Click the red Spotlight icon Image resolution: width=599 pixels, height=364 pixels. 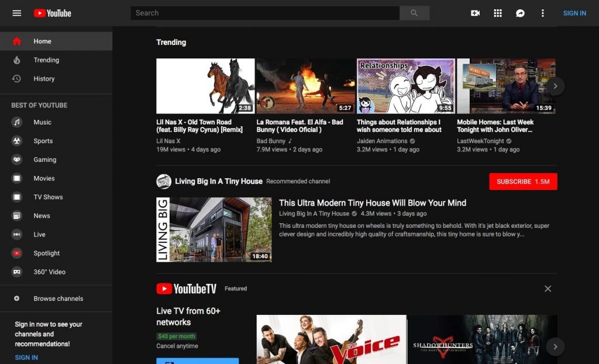(17, 253)
